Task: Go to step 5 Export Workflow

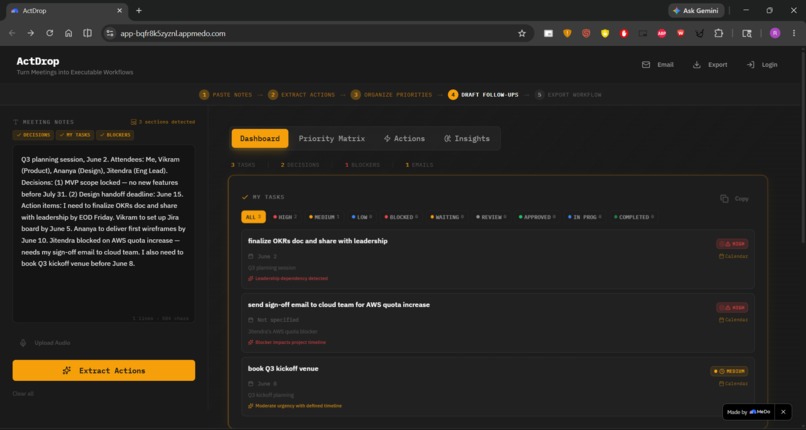Action: click(567, 95)
